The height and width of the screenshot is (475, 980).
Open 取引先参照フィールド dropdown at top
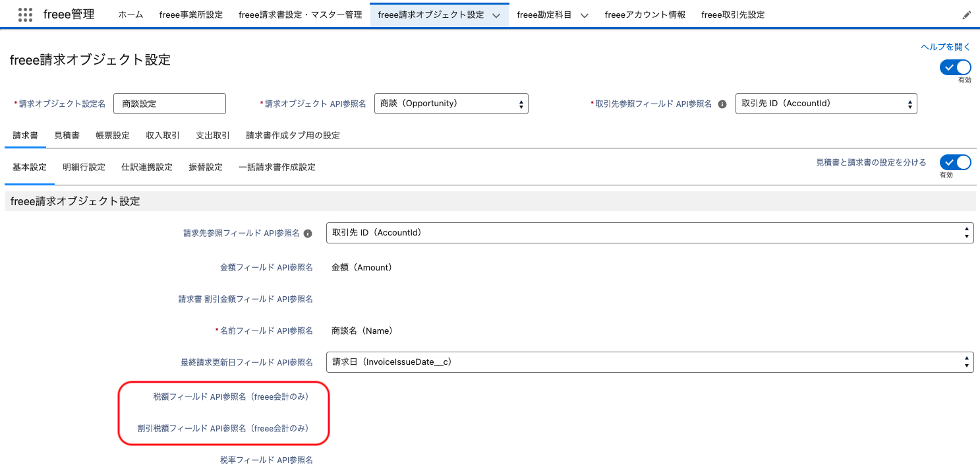[x=826, y=104]
